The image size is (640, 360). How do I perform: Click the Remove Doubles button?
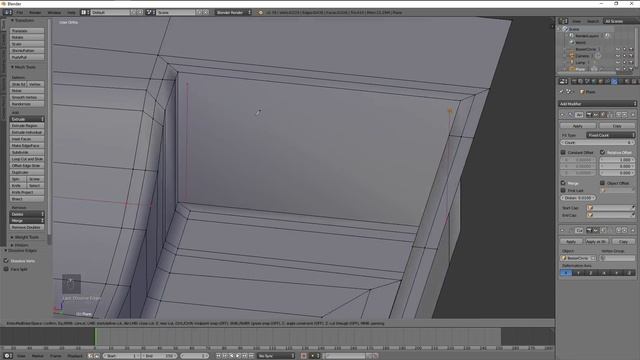click(x=27, y=227)
